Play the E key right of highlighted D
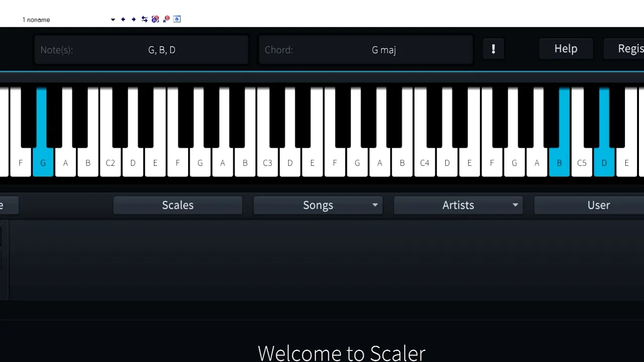 (627, 163)
